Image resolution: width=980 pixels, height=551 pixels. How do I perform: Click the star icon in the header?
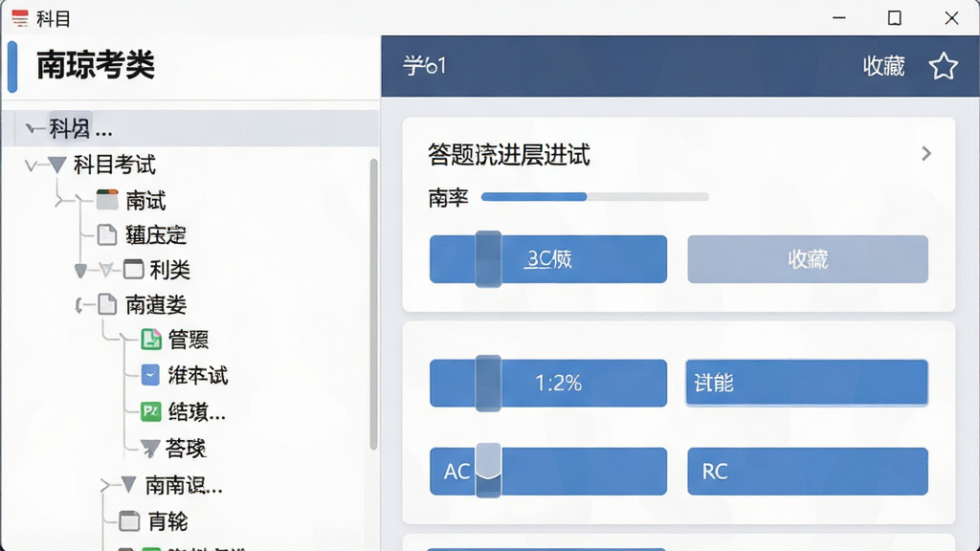(943, 66)
